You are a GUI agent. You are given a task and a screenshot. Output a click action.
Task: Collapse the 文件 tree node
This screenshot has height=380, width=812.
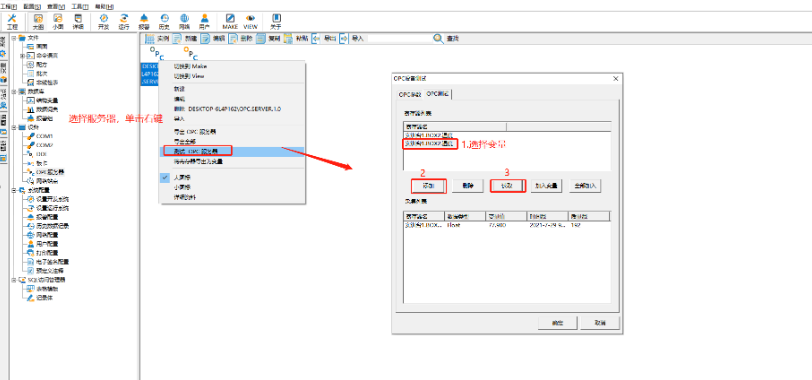[x=14, y=38]
